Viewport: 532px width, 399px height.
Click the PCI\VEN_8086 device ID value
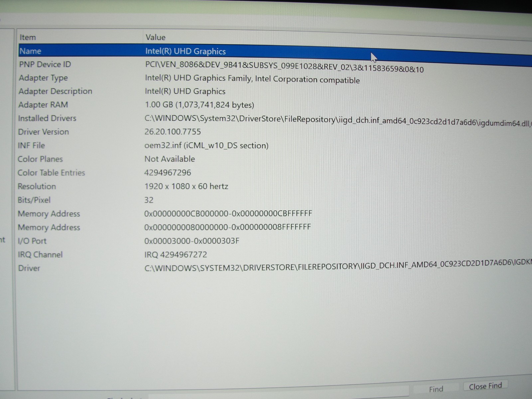(284, 67)
